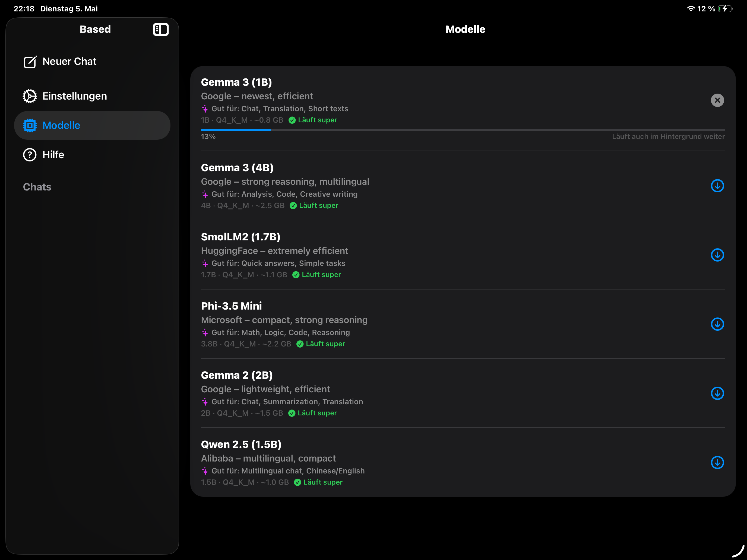
Task: Download the Gemma 3 (4B) model
Action: tap(717, 186)
